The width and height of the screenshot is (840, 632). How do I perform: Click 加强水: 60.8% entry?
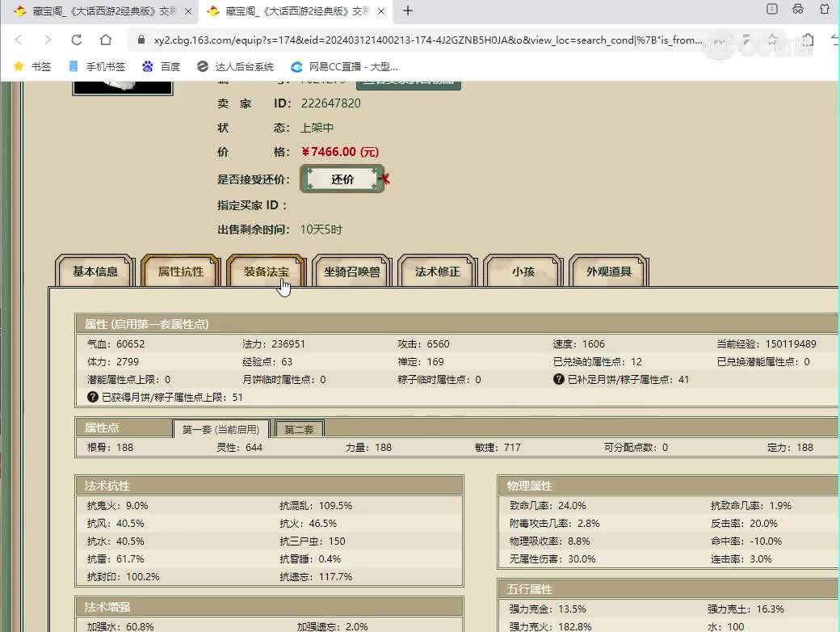coord(120,626)
